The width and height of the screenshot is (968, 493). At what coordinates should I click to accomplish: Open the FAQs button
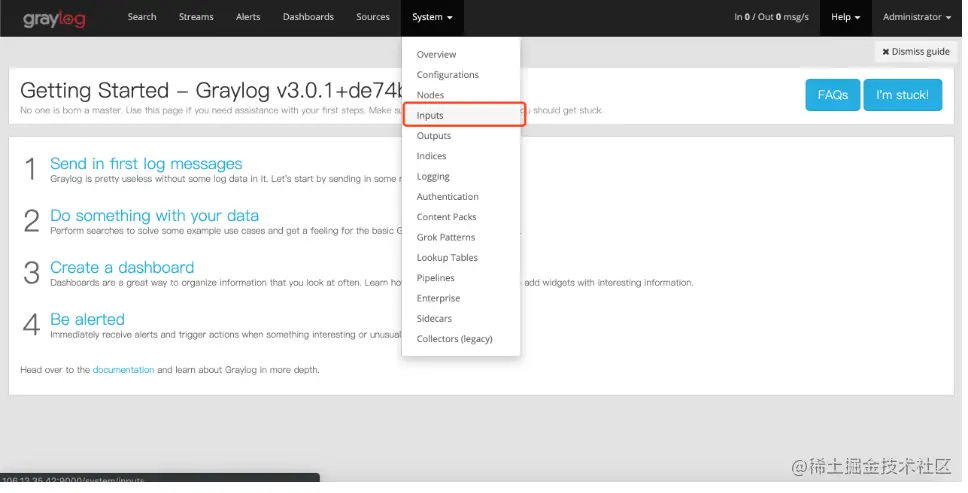[832, 94]
